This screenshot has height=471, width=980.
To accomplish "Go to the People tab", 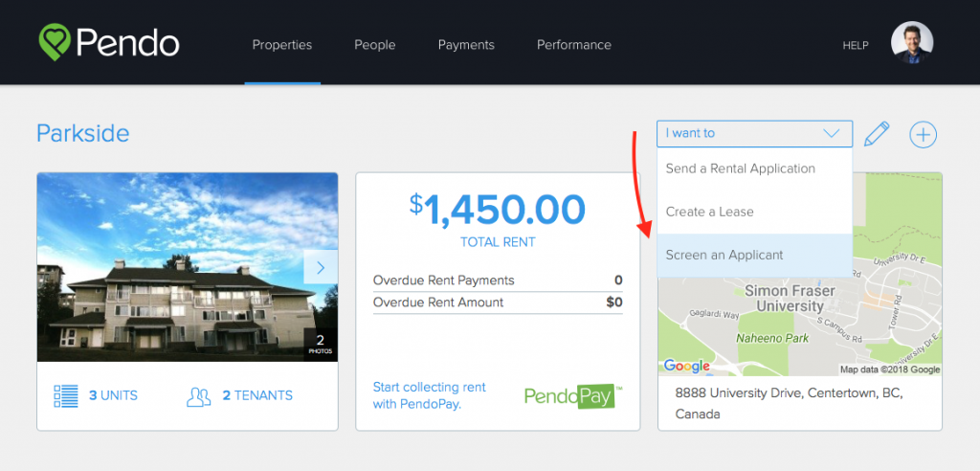I will [375, 45].
